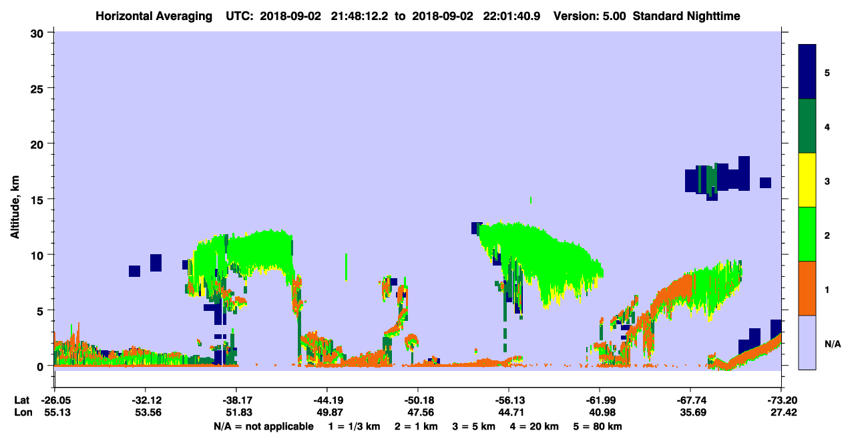Click the dark blue level 5 color swatch
This screenshot has width=868, height=445.
pyautogui.click(x=807, y=72)
